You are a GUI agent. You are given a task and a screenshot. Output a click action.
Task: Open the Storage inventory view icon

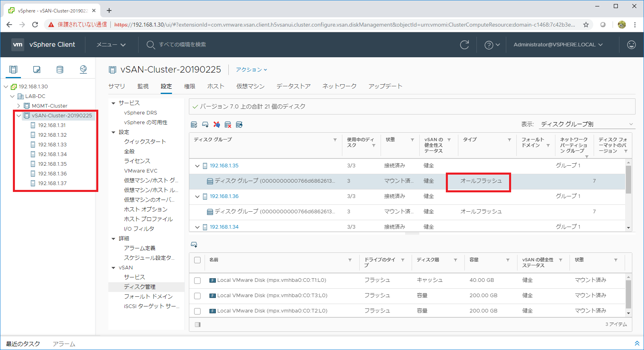coord(60,69)
